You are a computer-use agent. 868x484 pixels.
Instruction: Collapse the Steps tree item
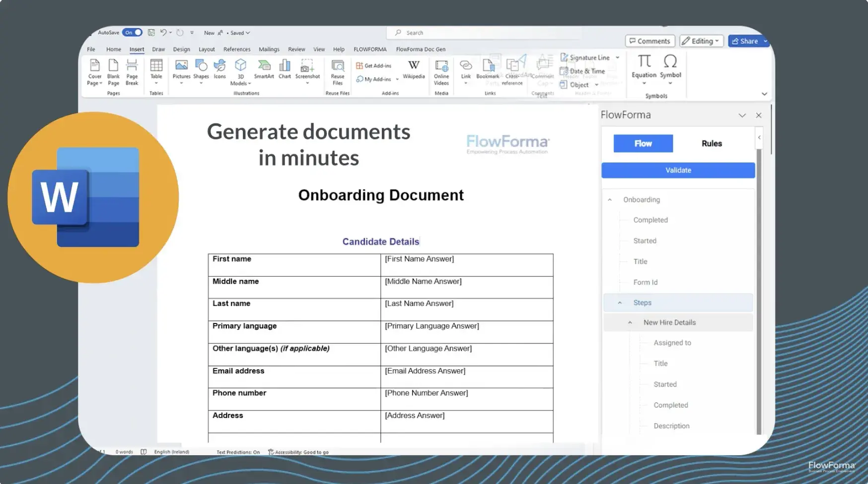pyautogui.click(x=619, y=302)
